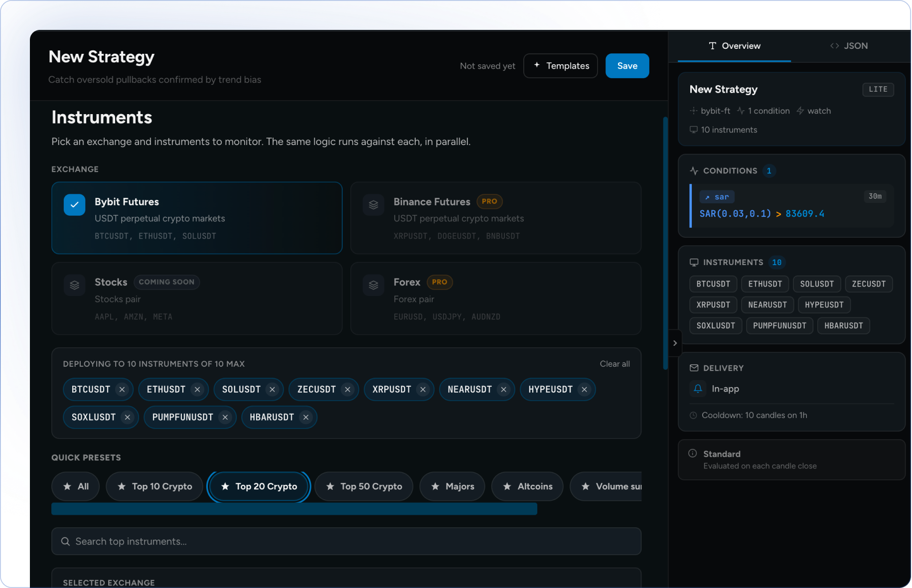Apply the All preset
This screenshot has width=912, height=588.
click(76, 486)
